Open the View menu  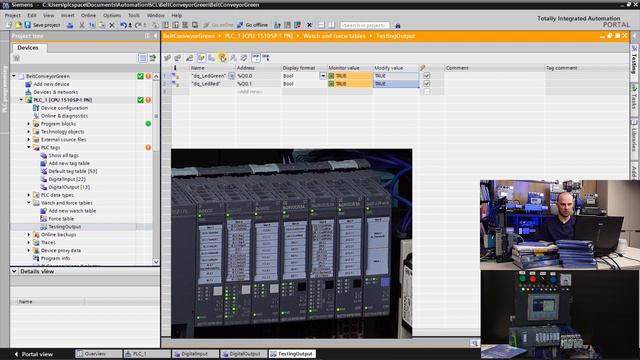[x=49, y=15]
